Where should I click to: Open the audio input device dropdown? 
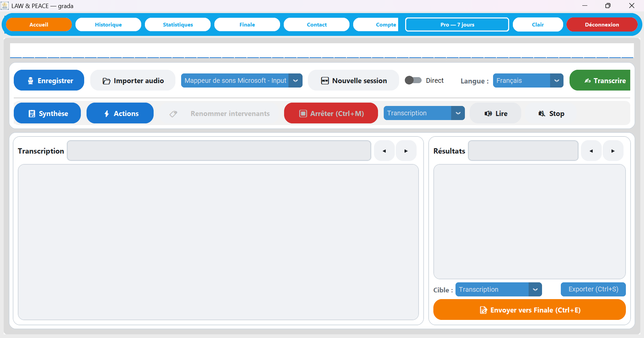242,80
